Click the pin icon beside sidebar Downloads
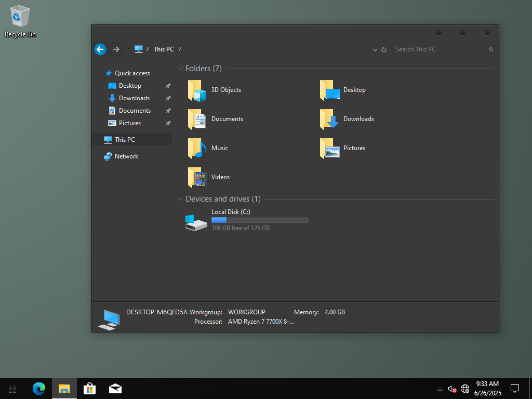 point(168,98)
